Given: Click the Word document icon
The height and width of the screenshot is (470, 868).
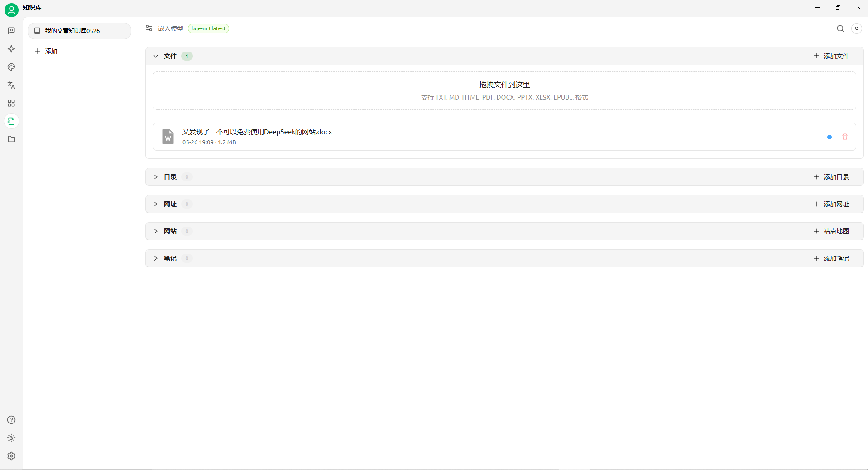Looking at the screenshot, I should [x=168, y=136].
